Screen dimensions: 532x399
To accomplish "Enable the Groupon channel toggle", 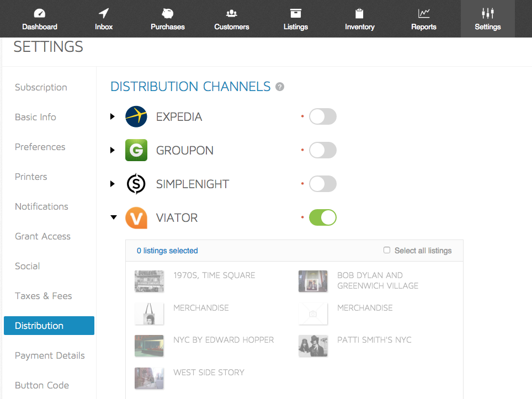I will tap(323, 150).
